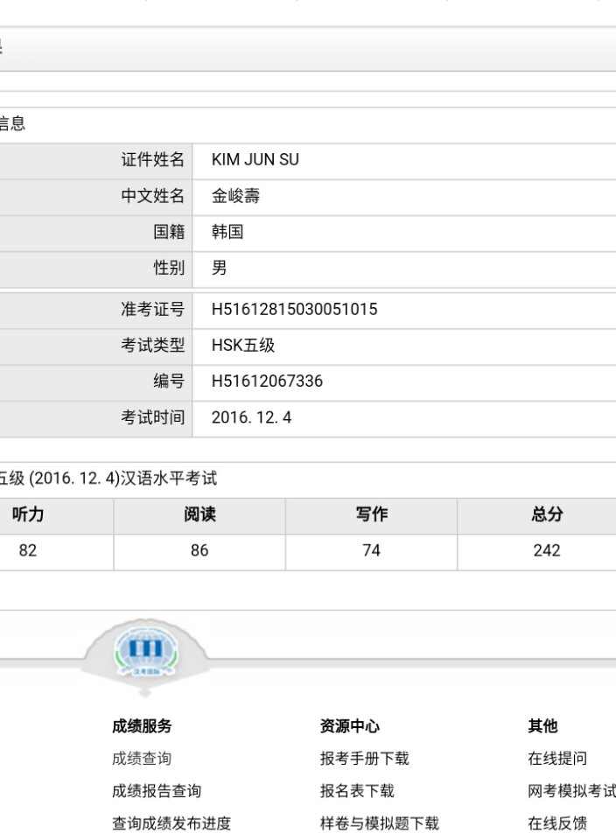Open the 成绩查询 link

pos(142,759)
